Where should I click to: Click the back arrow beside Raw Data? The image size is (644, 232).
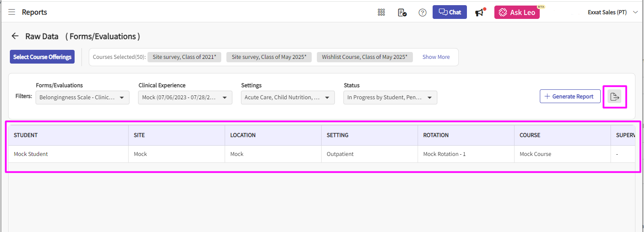(15, 36)
